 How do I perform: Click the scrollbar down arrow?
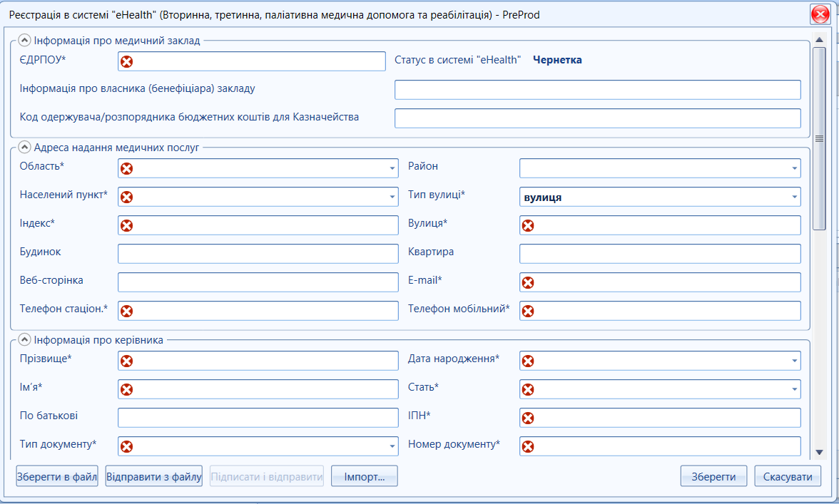[819, 453]
